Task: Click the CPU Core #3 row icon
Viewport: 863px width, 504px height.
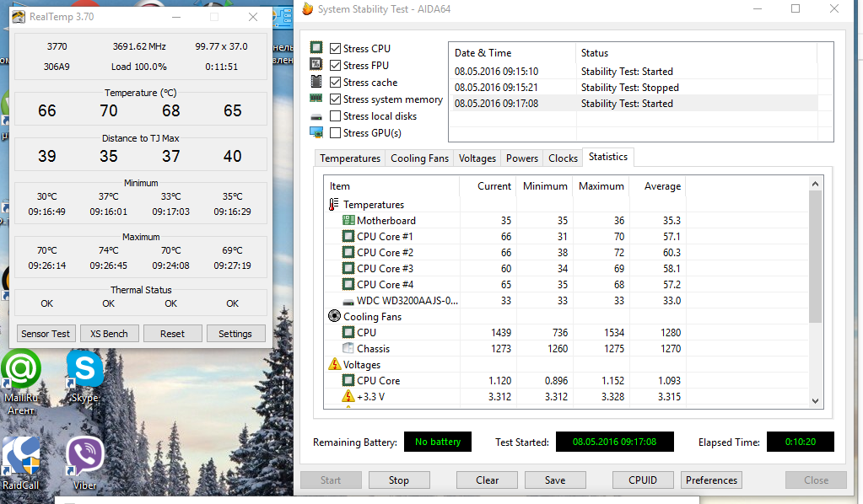Action: click(x=348, y=268)
